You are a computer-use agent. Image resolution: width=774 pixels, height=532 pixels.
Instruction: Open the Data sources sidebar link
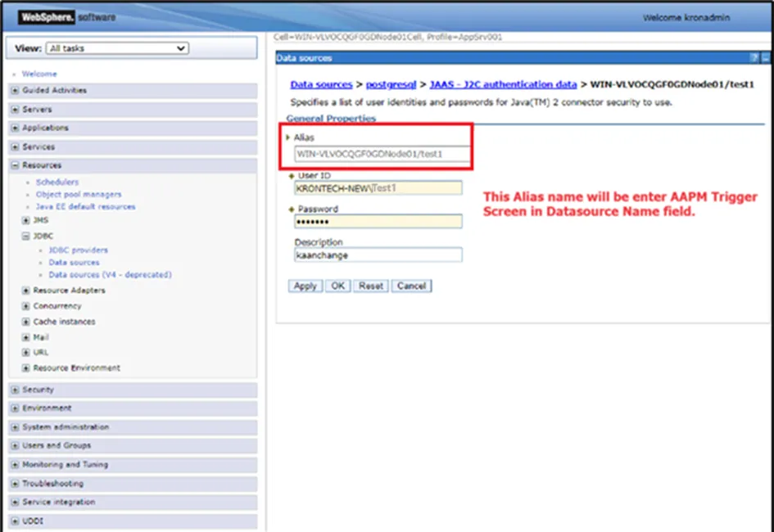click(74, 262)
